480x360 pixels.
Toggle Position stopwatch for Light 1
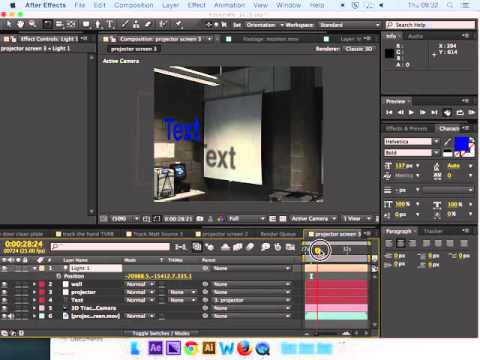pos(59,276)
